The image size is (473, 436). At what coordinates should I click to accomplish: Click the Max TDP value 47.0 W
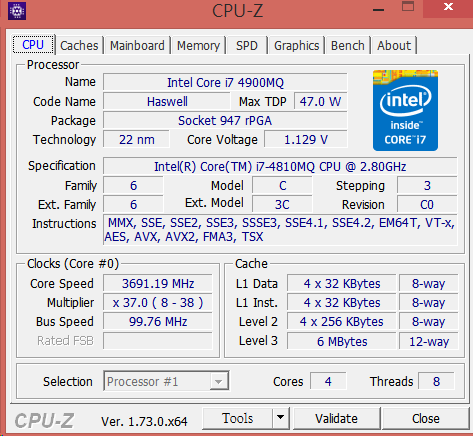pos(320,101)
